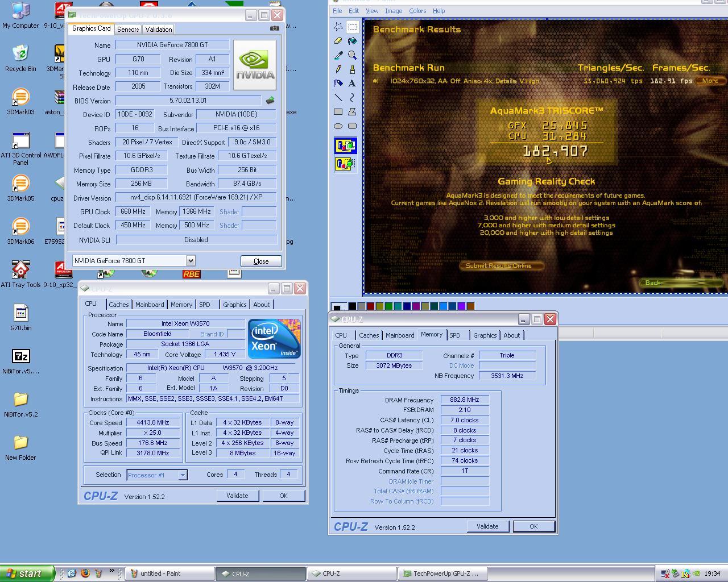Choose opaque selection mode in Paint
728x582 pixels.
pos(345,146)
